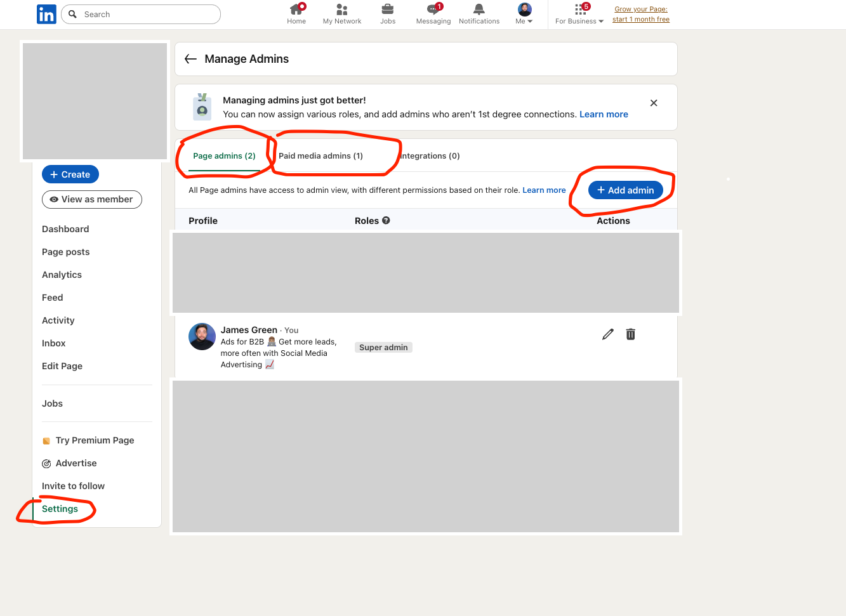Open Edit Page in the sidebar
This screenshot has width=846, height=616.
coord(62,366)
